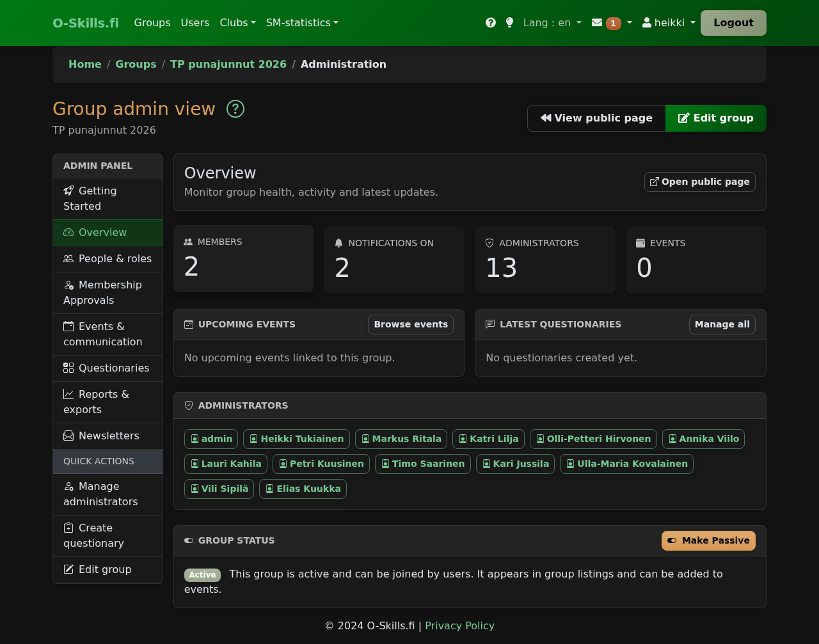819x644 pixels.
Task: Open the Privacy Policy link
Action: pos(459,625)
